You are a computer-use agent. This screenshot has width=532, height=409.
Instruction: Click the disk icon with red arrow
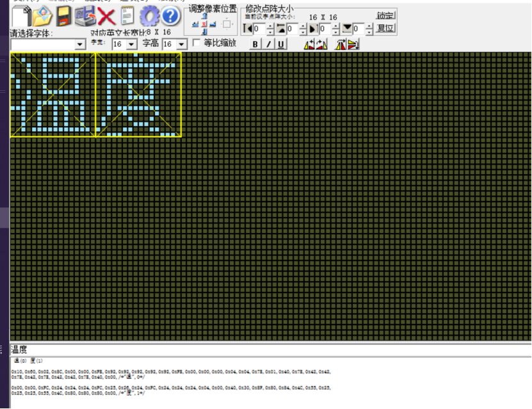(x=85, y=16)
